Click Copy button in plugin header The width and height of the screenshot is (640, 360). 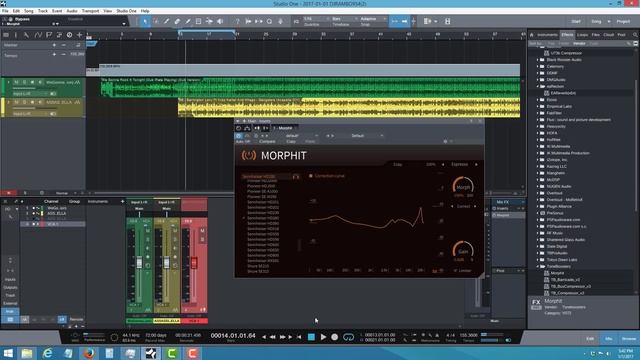point(291,142)
